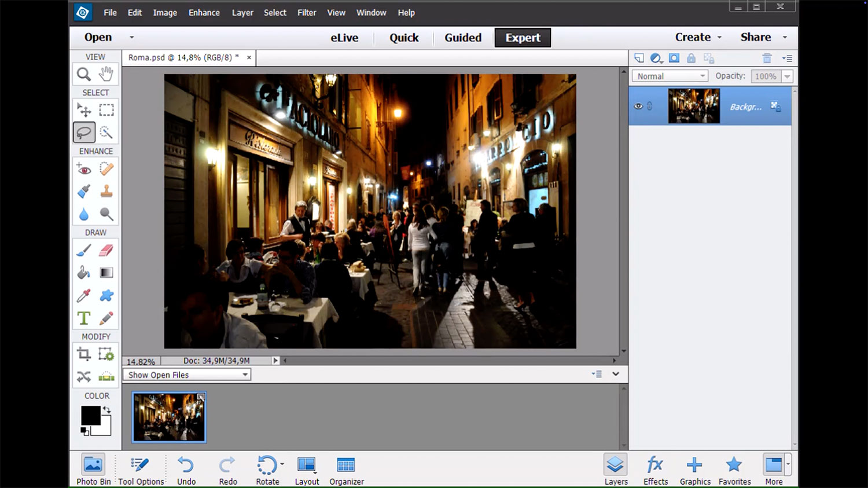Open the layer Opacity dropdown arrow
Image resolution: width=868 pixels, height=488 pixels.
pos(787,76)
